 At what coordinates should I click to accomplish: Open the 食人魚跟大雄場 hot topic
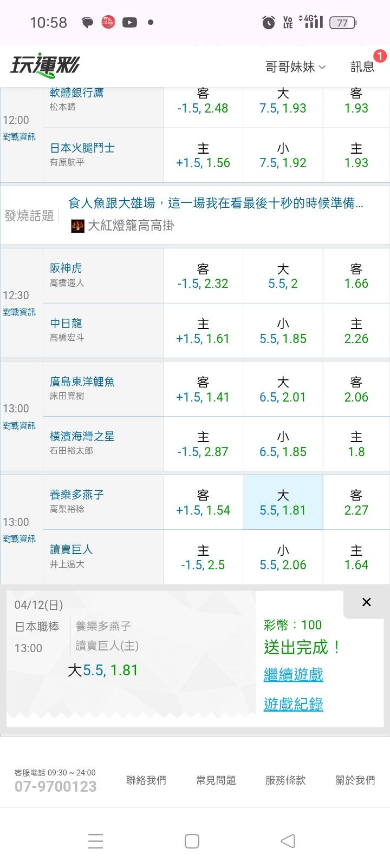216,203
